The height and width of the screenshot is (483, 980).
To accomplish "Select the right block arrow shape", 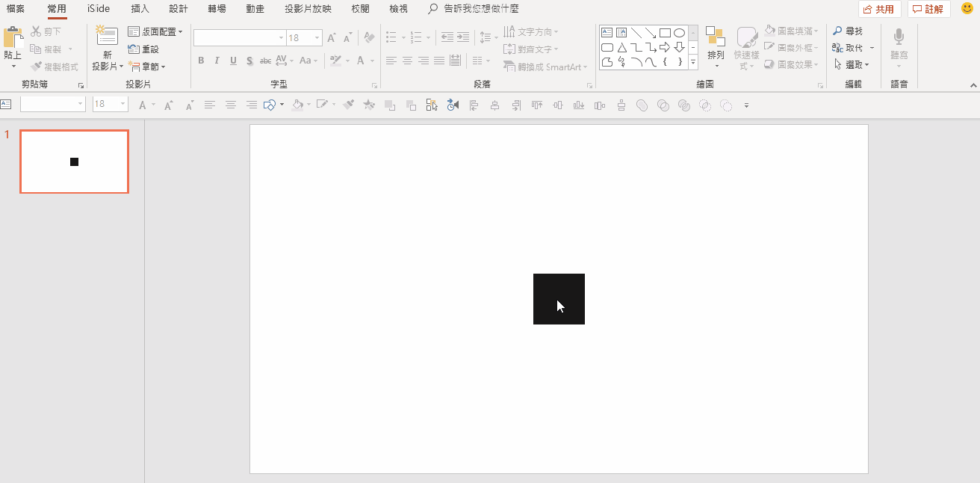I will 665,47.
